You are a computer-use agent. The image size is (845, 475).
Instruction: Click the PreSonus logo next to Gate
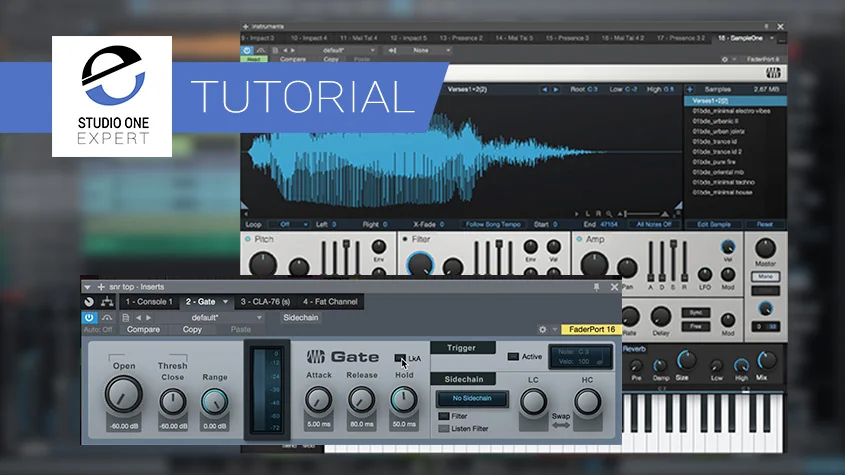(x=316, y=357)
